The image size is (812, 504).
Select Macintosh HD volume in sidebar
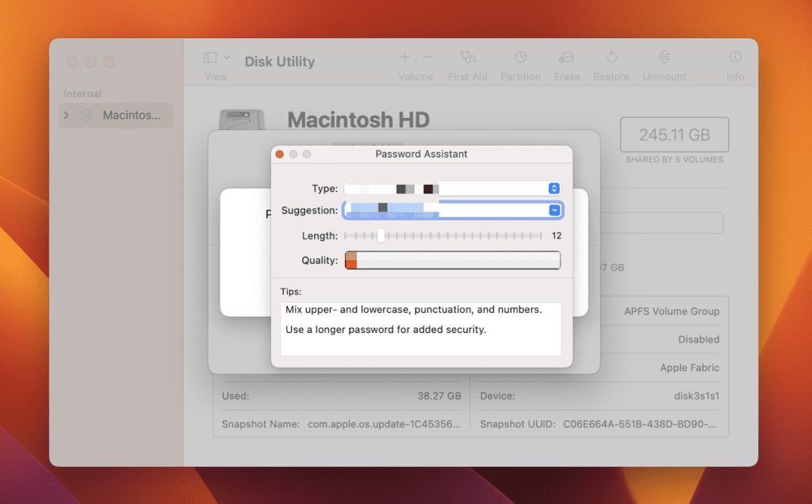pos(116,115)
